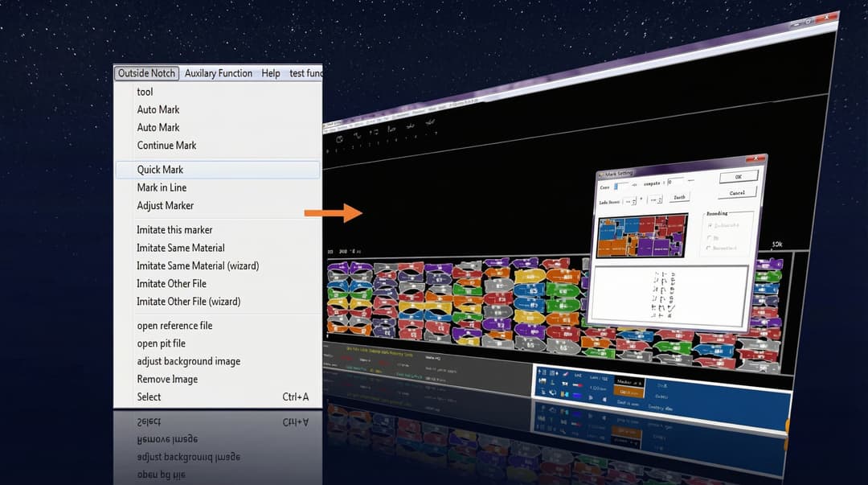This screenshot has height=485, width=868.
Task: Choose Adjust Marker menu entry
Action: [165, 205]
